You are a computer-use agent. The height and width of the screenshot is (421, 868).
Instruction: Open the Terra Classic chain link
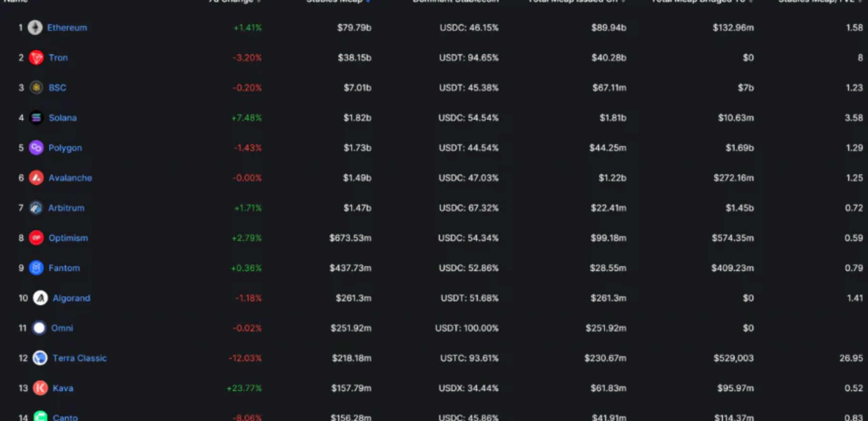(x=79, y=358)
